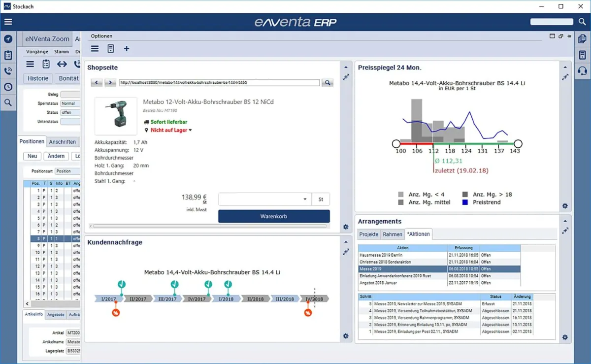The image size is (591, 364).
Task: Click the search button next to Shopseite URL
Action: coord(328,83)
